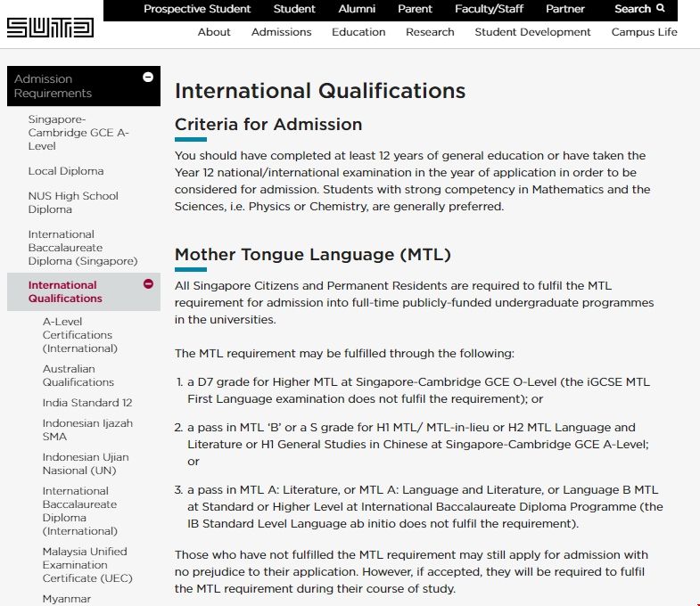Click the SUTD logo
Screen dimensions: 700x606
click(50, 28)
